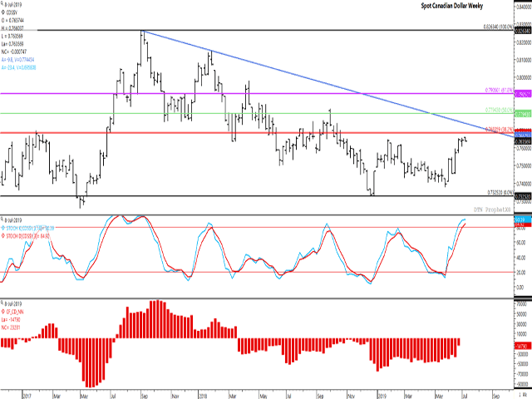
Task: Click the 'NC= 23281' value in CFTC pane
Action: tap(11, 328)
